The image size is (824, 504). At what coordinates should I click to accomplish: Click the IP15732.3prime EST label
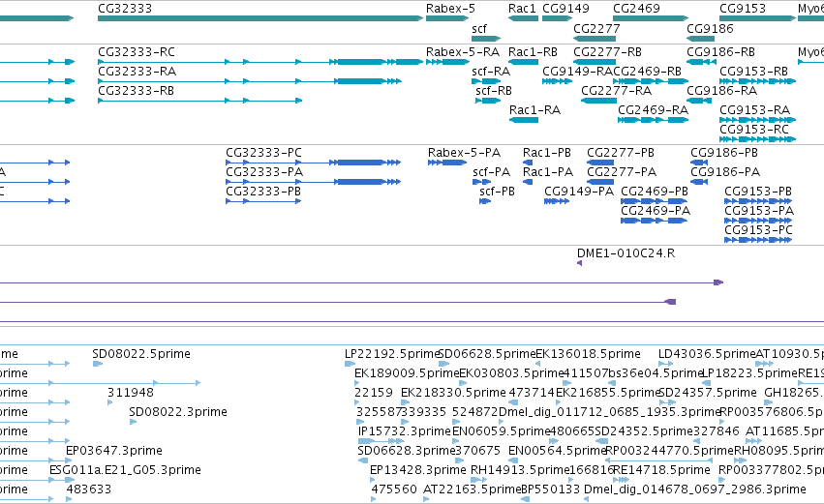[405, 431]
